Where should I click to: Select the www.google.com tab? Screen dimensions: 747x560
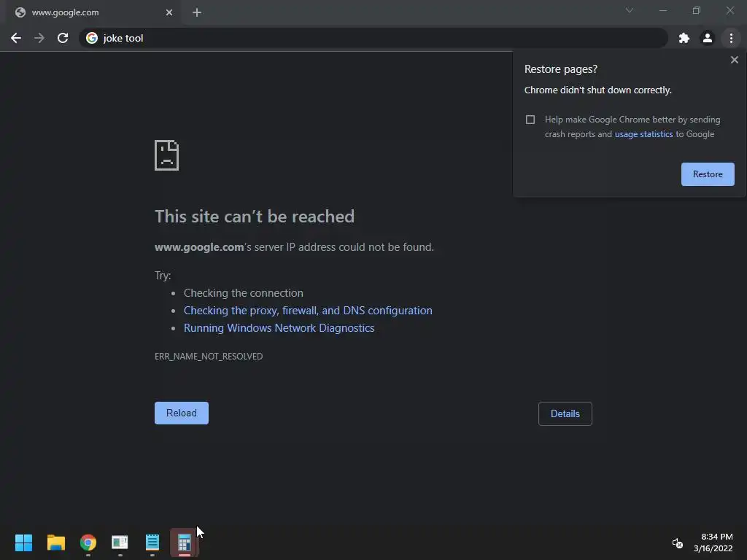pos(93,12)
